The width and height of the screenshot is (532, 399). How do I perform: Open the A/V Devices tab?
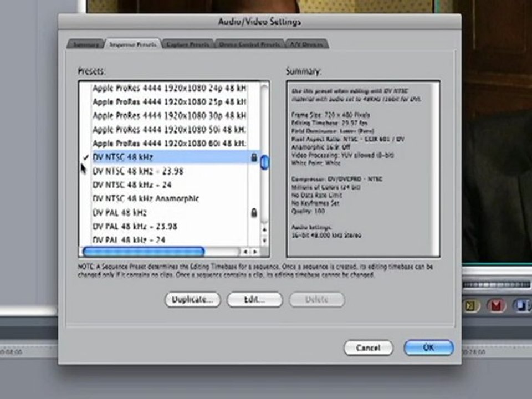pos(306,44)
